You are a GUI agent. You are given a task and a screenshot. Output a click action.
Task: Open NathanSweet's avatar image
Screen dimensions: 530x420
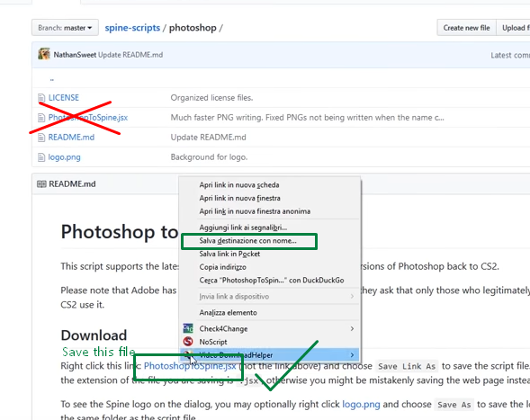[x=44, y=54]
